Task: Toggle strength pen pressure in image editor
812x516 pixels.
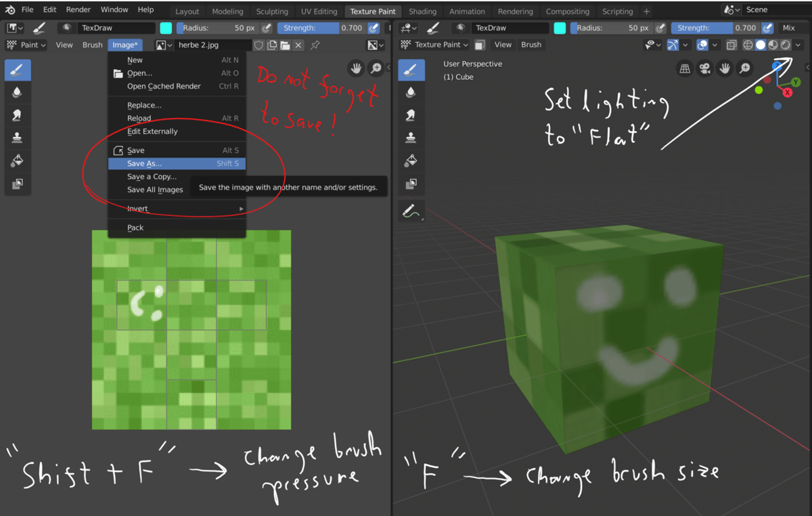Action: click(374, 28)
